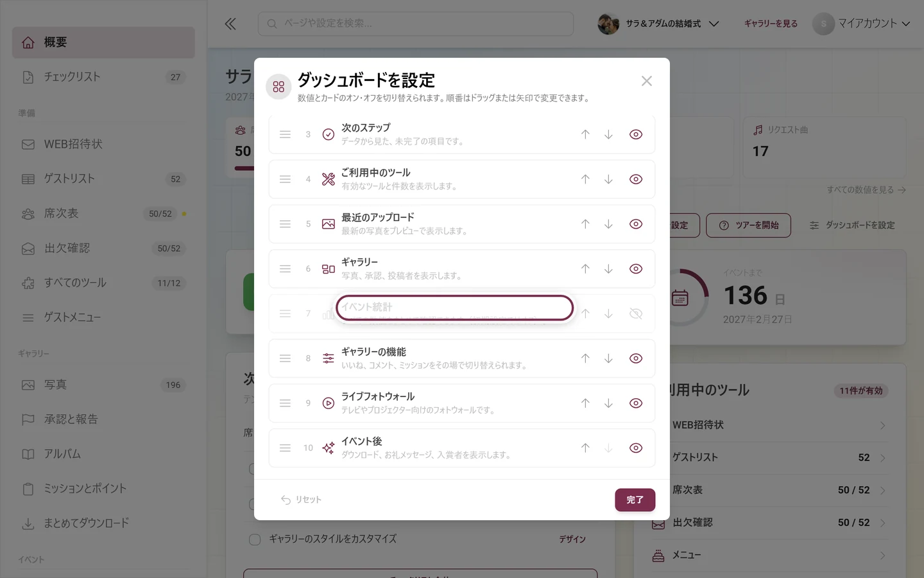Move イベント後 card up
The height and width of the screenshot is (578, 924).
[x=585, y=448]
